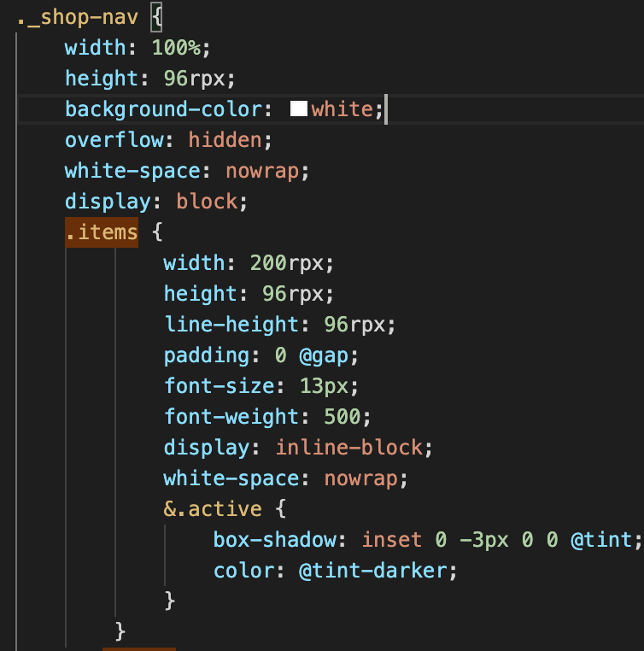Screen dimensions: 644x651
Task: Click the @tint-darker variable
Action: pyautogui.click(x=373, y=571)
